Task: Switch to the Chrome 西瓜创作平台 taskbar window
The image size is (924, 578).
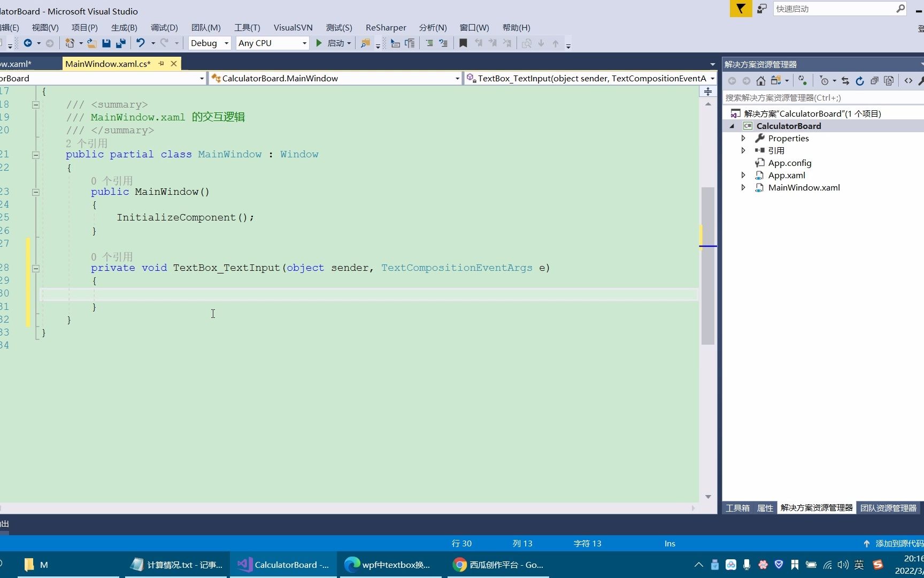Action: pyautogui.click(x=498, y=565)
